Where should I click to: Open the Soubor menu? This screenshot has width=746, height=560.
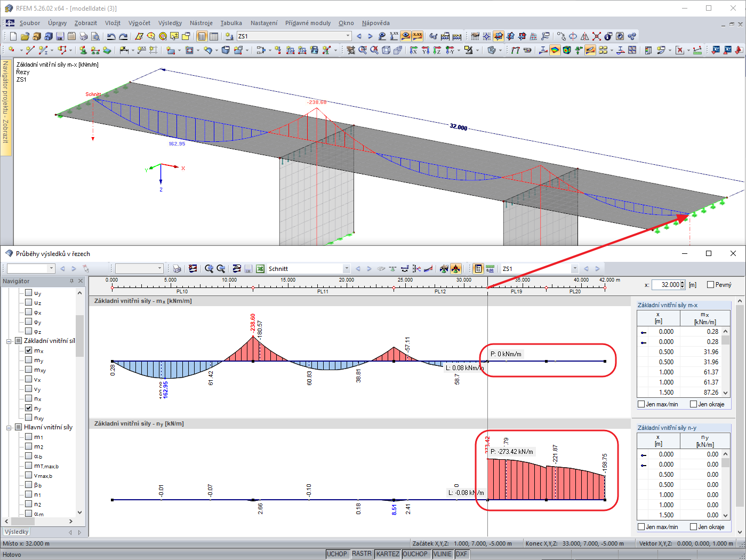30,23
